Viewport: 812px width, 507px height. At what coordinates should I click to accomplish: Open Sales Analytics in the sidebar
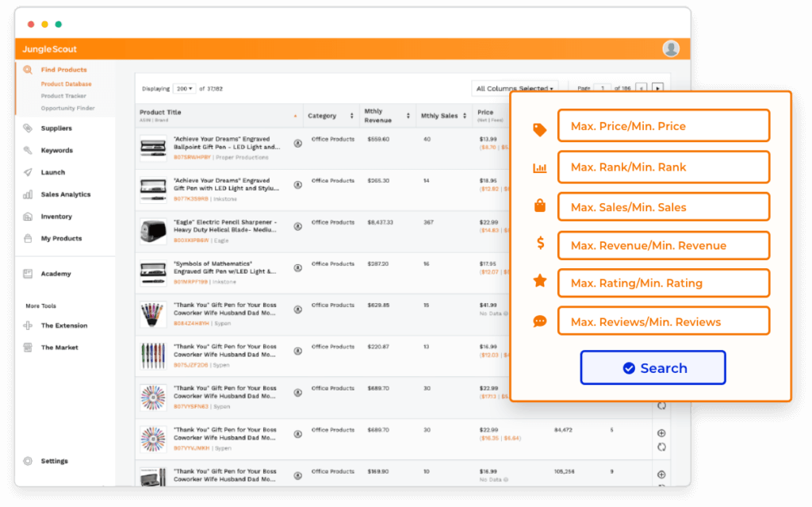pyautogui.click(x=66, y=194)
